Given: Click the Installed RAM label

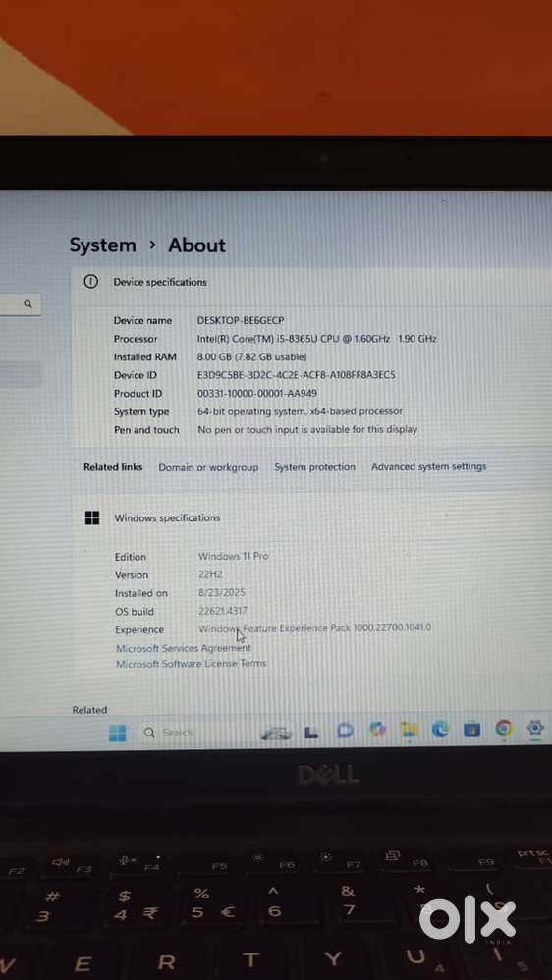Looking at the screenshot, I should click(145, 356).
